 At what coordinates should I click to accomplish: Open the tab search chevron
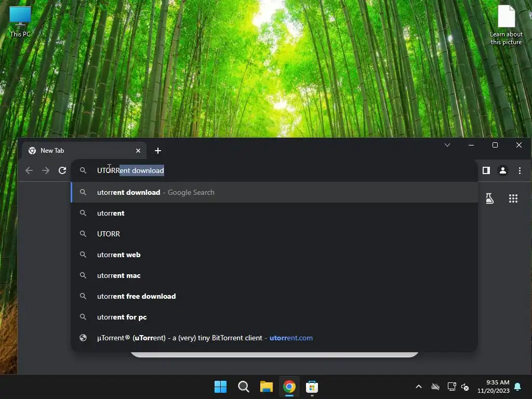[447, 145]
